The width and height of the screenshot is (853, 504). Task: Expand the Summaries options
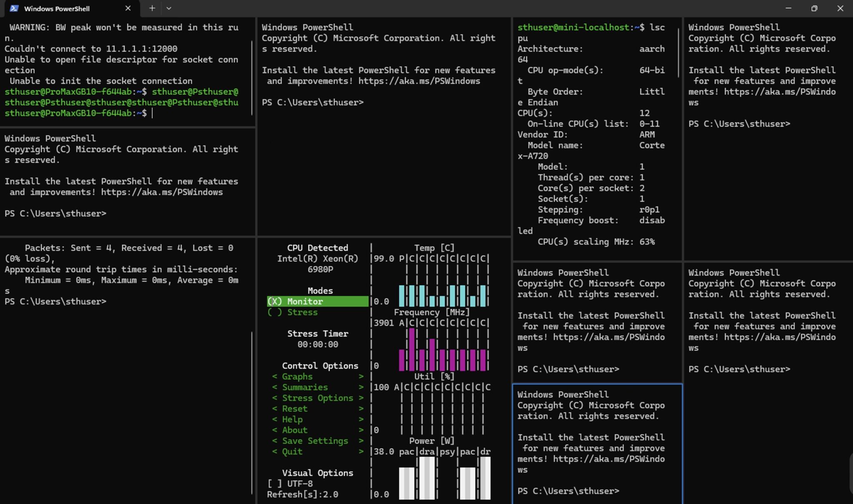click(x=304, y=387)
